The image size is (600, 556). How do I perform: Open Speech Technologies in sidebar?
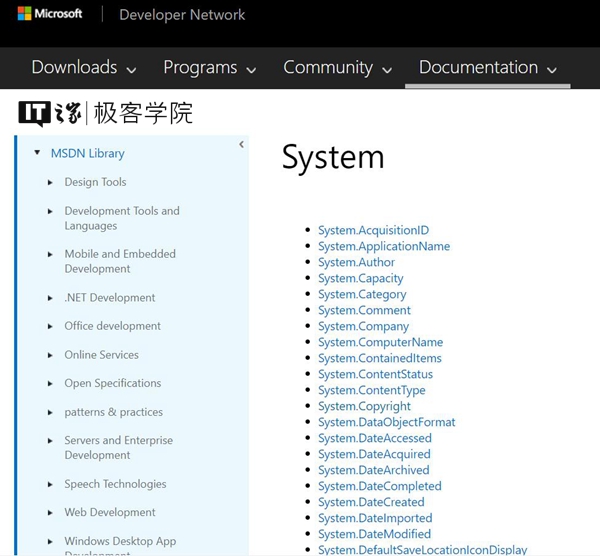point(115,484)
